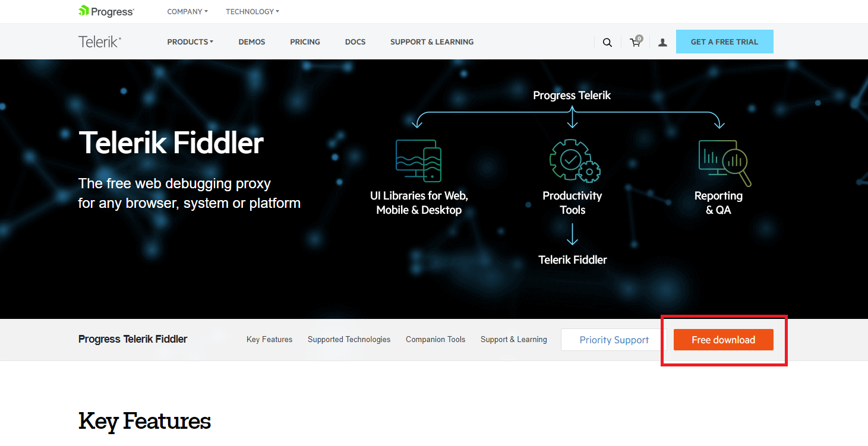The image size is (868, 446).
Task: Click GET A FREE TRIAL button
Action: 725,42
